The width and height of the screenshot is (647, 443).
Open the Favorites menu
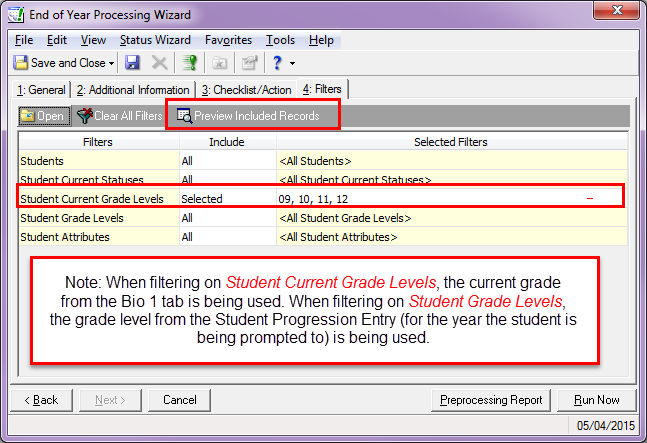pyautogui.click(x=228, y=40)
